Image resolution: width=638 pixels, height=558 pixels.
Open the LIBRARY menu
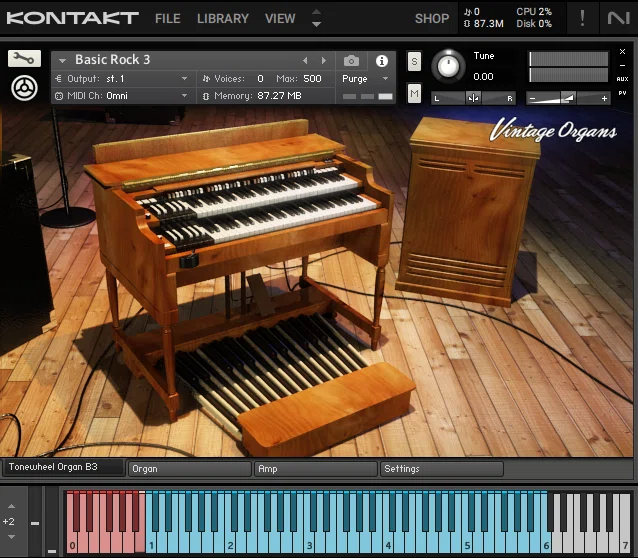pyautogui.click(x=223, y=19)
